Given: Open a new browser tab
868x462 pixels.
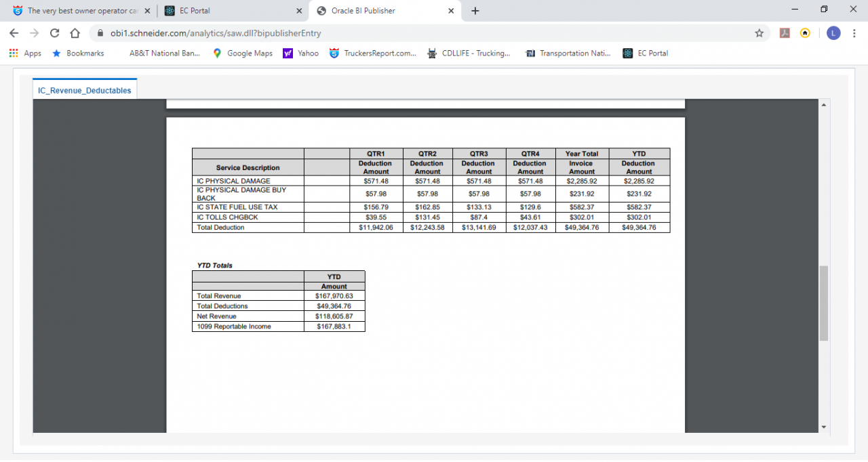Looking at the screenshot, I should click(x=475, y=11).
